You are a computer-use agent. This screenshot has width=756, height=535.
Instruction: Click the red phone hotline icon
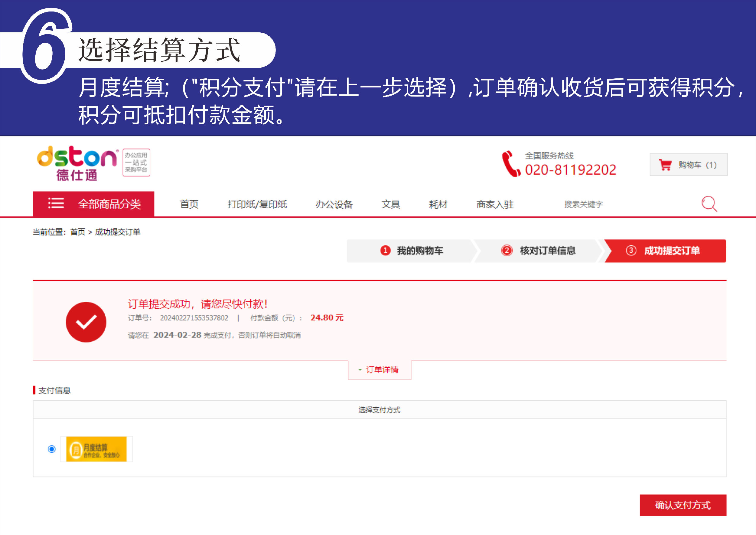510,164
